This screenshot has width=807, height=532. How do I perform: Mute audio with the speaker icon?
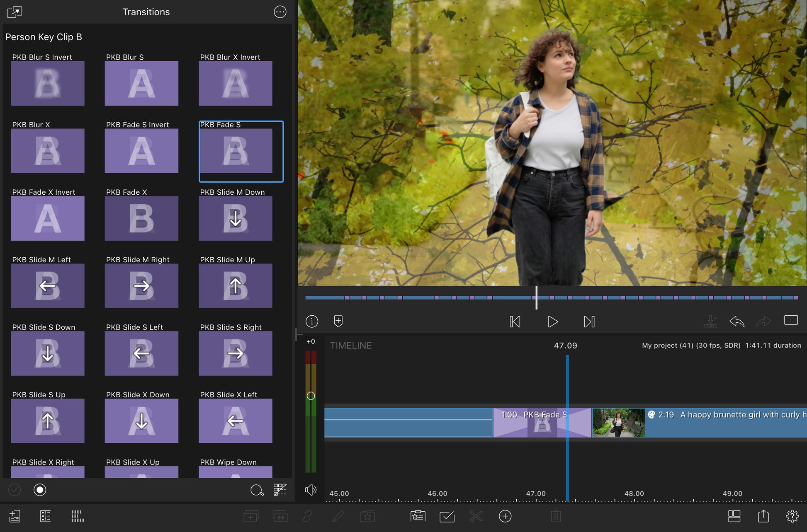(x=310, y=490)
